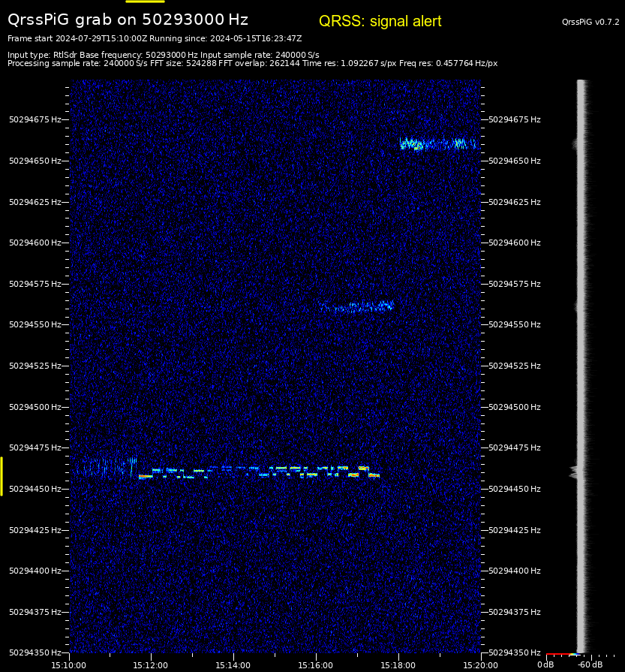Click the 50294575 Hz label on right axis
625x672 pixels.
(x=515, y=284)
